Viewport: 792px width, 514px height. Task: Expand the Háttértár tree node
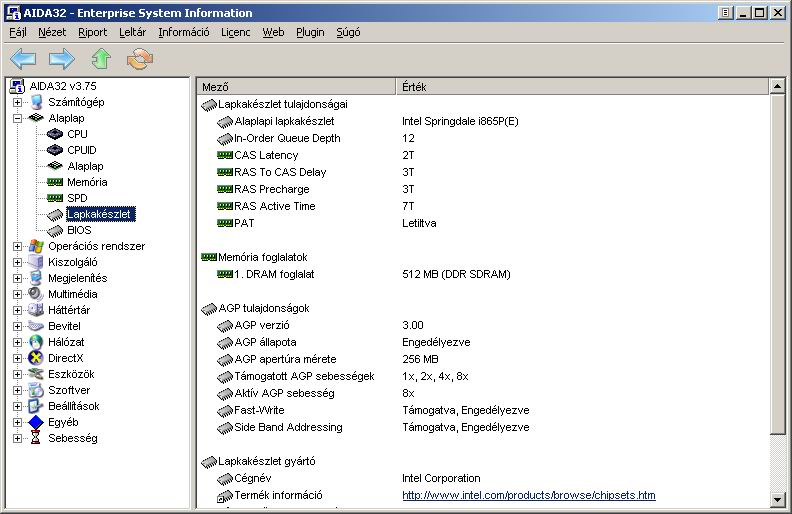[x=18, y=311]
